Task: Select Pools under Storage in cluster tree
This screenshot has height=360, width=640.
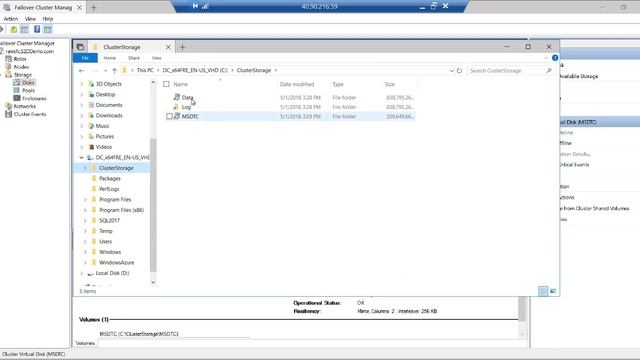Action: pos(28,90)
